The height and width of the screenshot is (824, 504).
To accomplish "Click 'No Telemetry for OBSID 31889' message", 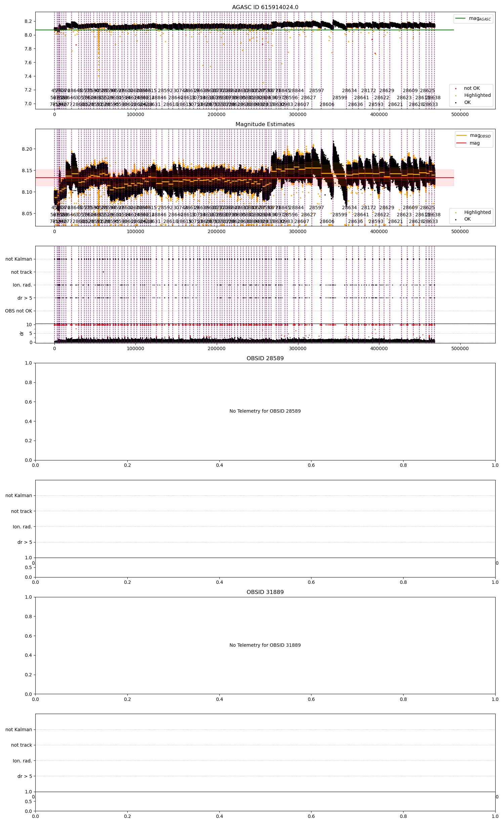I will 265,645.
